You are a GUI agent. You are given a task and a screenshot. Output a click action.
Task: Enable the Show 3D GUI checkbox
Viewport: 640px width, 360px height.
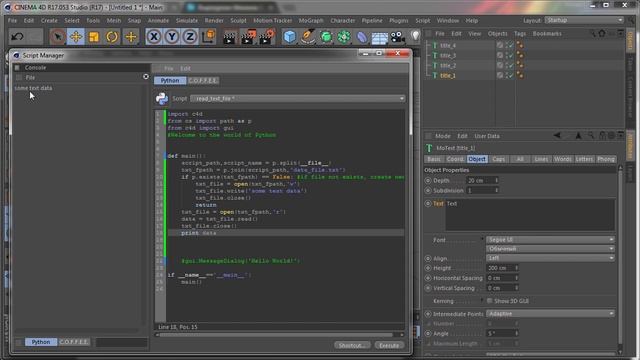tap(489, 301)
